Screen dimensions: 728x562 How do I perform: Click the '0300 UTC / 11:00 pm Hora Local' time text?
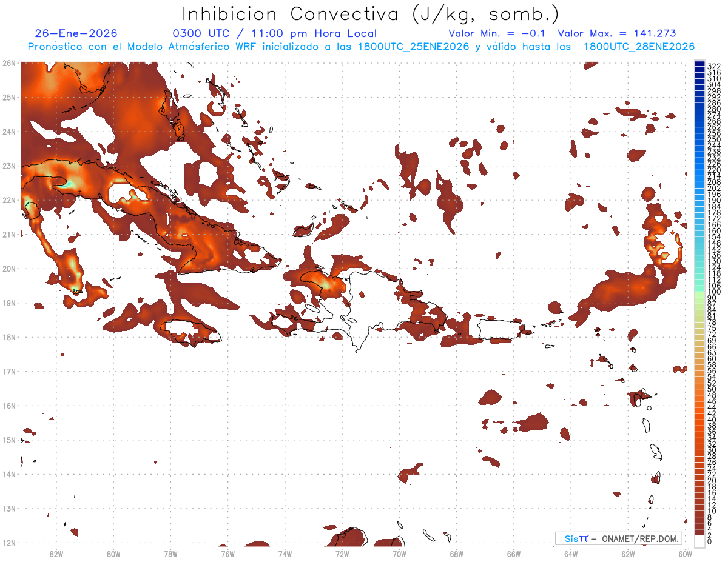tap(275, 33)
